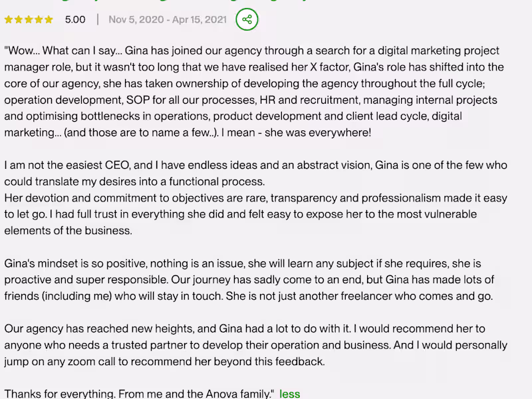Click the third rating star
Screen dimensions: 532x399
coord(29,20)
